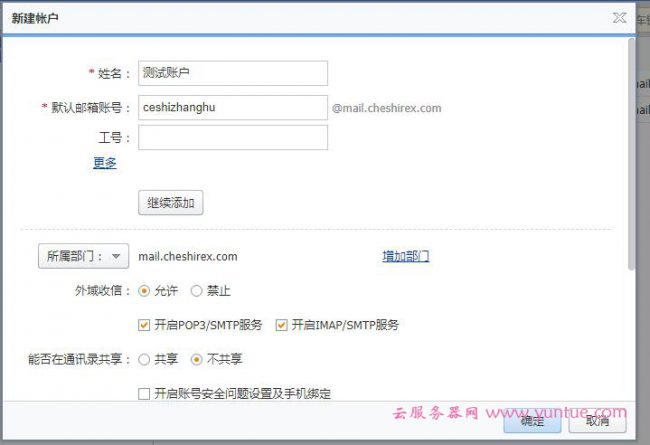Viewport: 650px width, 445px height.
Task: Focus the 默认邮箱账号 email account field
Action: click(x=233, y=107)
